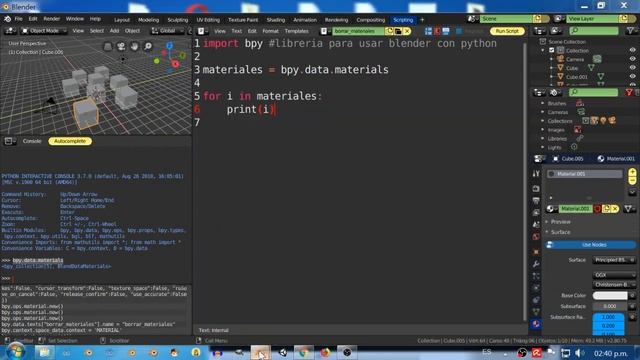Hide Camera with its eye icon
The image size is (640, 360).
click(632, 59)
